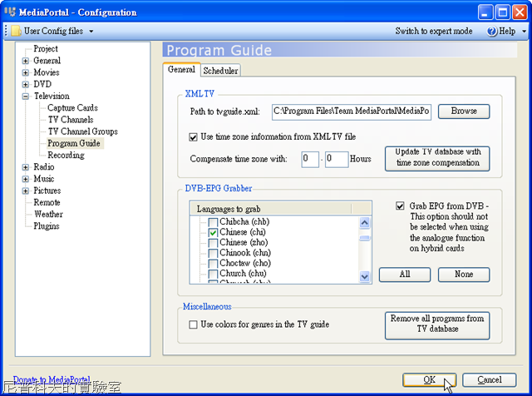Minimize the Configuration window
This screenshot has width=532, height=396.
[485, 12]
